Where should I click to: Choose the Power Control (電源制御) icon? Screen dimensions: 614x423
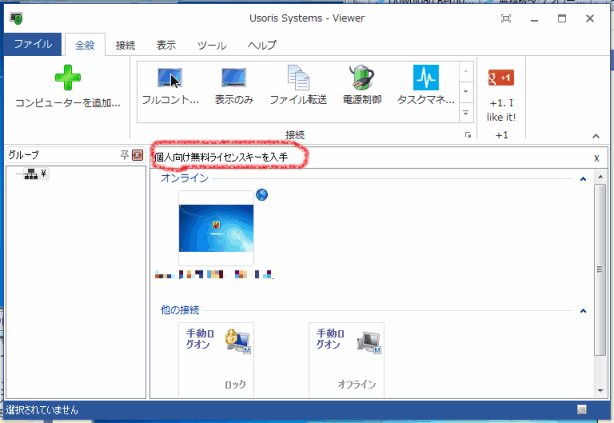click(362, 86)
